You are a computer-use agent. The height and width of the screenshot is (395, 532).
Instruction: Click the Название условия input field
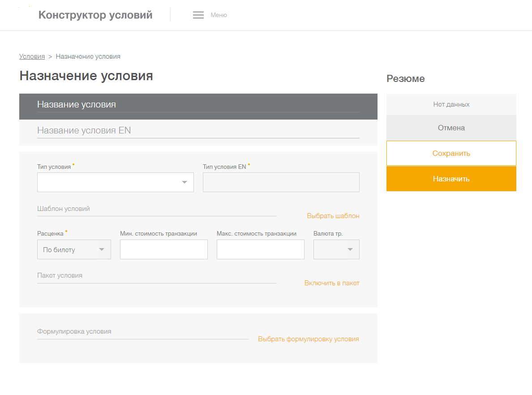tap(198, 104)
